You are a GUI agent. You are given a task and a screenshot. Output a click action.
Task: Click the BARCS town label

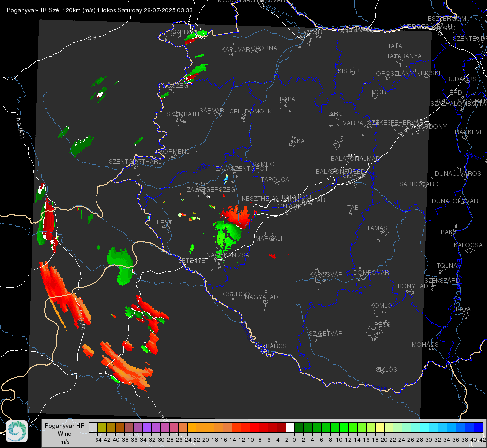click(276, 346)
